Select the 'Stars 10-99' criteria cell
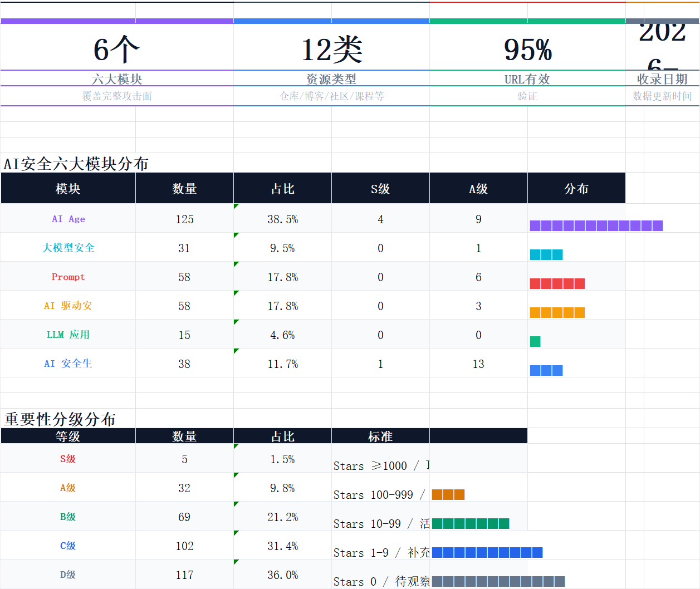700x589 pixels. click(380, 517)
